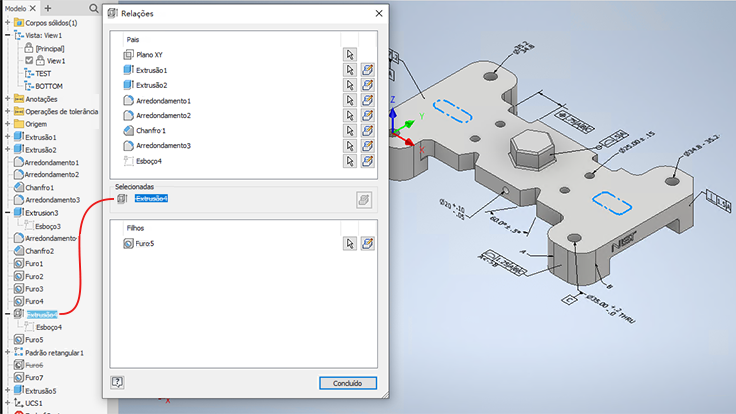
Task: Select Furo7 in the model tree
Action: coord(34,377)
